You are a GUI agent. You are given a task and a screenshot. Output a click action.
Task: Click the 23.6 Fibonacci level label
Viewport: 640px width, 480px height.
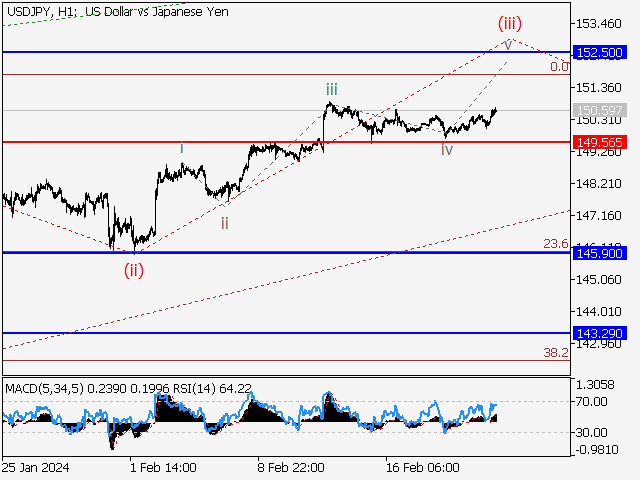pos(556,244)
